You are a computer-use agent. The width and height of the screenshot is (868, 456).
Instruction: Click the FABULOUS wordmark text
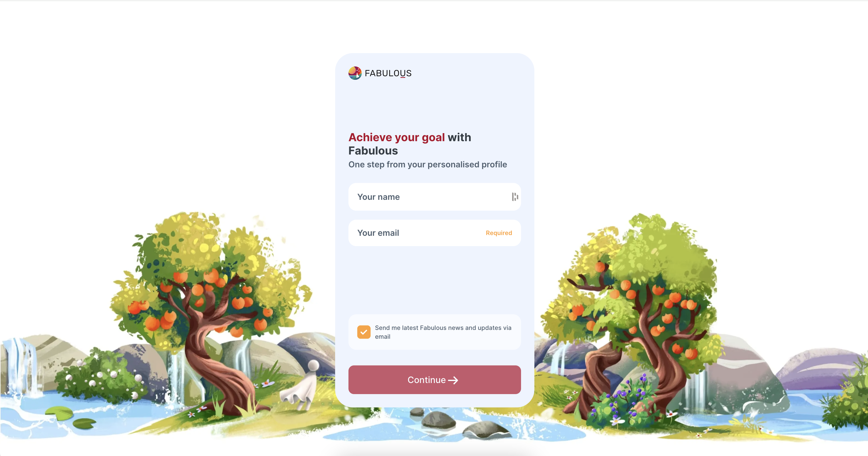[388, 73]
